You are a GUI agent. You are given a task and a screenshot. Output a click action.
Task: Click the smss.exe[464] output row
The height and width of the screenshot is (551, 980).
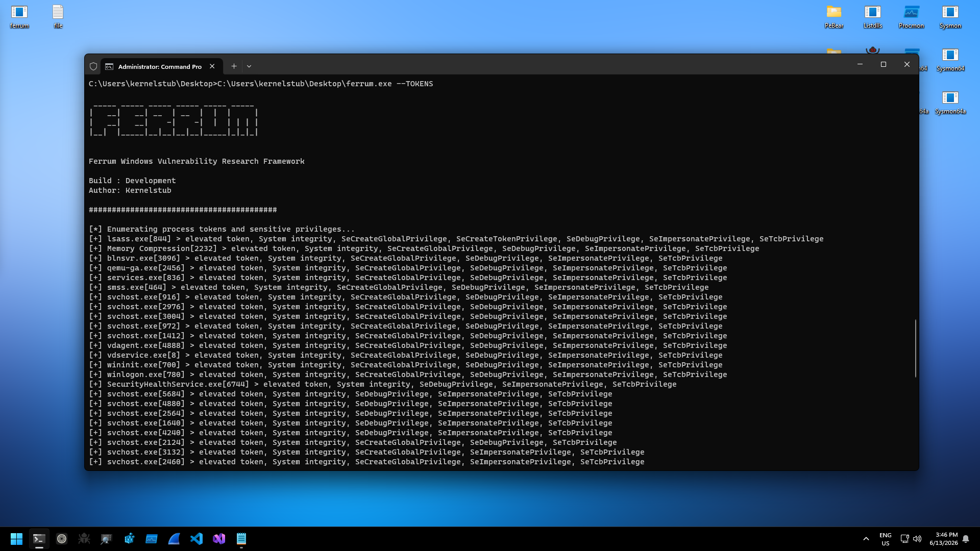click(x=399, y=287)
